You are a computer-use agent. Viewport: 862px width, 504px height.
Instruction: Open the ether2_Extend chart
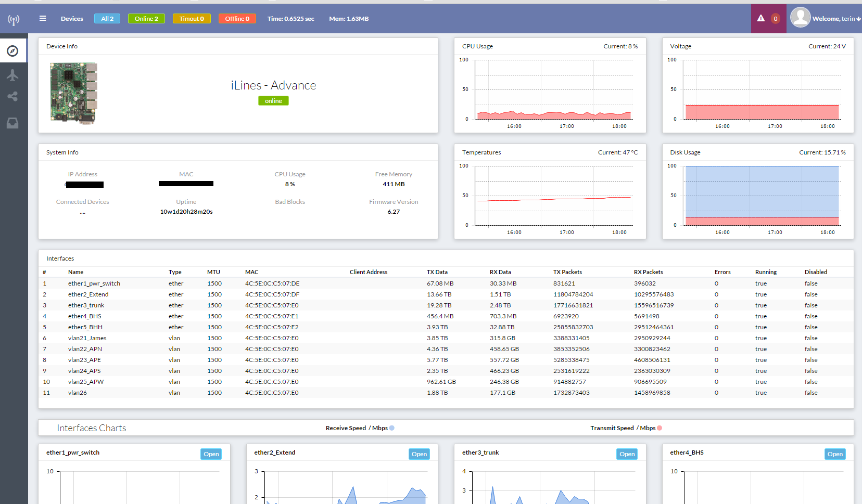(x=419, y=454)
